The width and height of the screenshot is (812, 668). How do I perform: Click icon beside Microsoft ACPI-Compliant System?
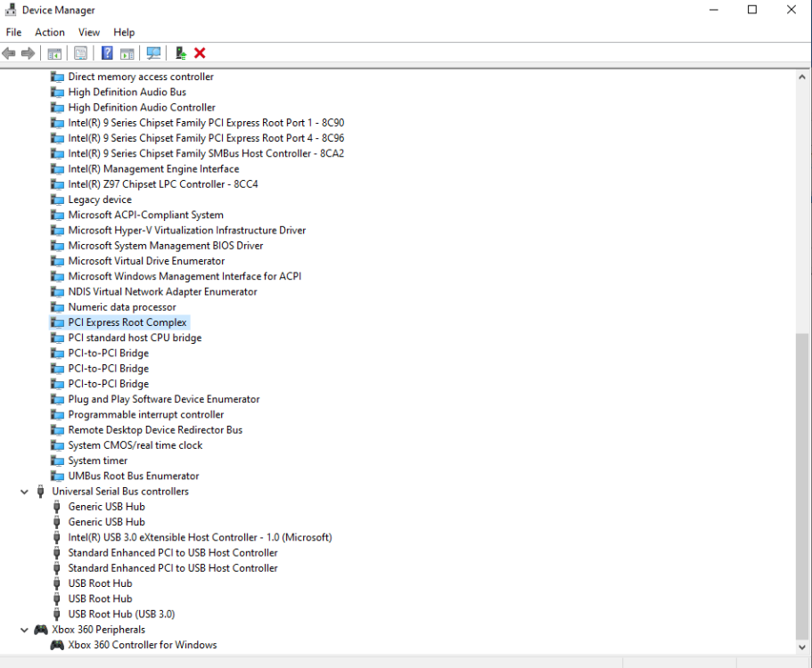pos(57,215)
